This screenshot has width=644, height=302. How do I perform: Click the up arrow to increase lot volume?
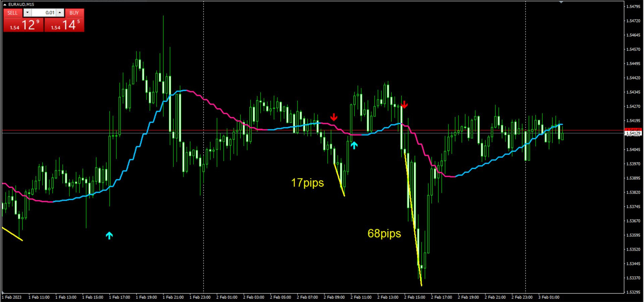click(x=59, y=13)
